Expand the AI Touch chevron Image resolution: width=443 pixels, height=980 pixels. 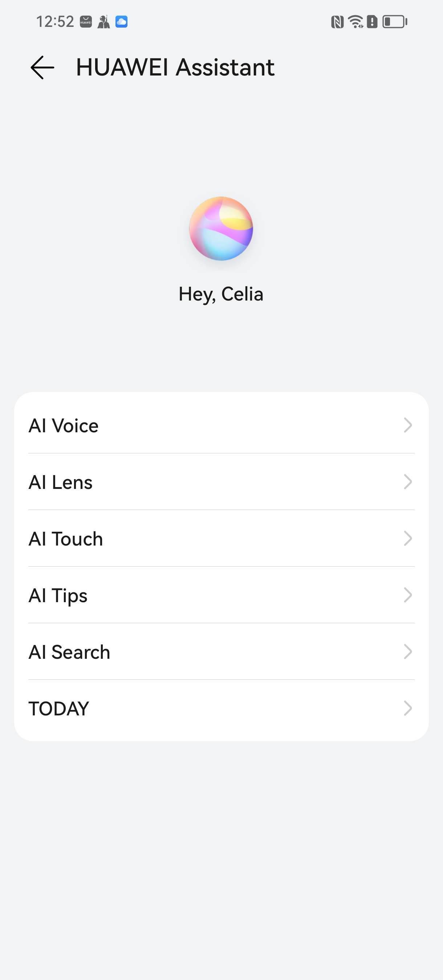click(408, 538)
